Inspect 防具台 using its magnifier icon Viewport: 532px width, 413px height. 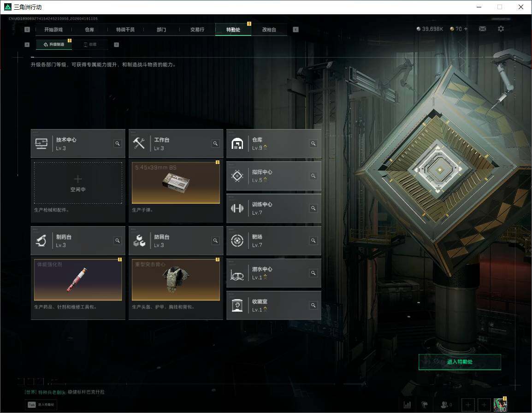click(x=215, y=241)
